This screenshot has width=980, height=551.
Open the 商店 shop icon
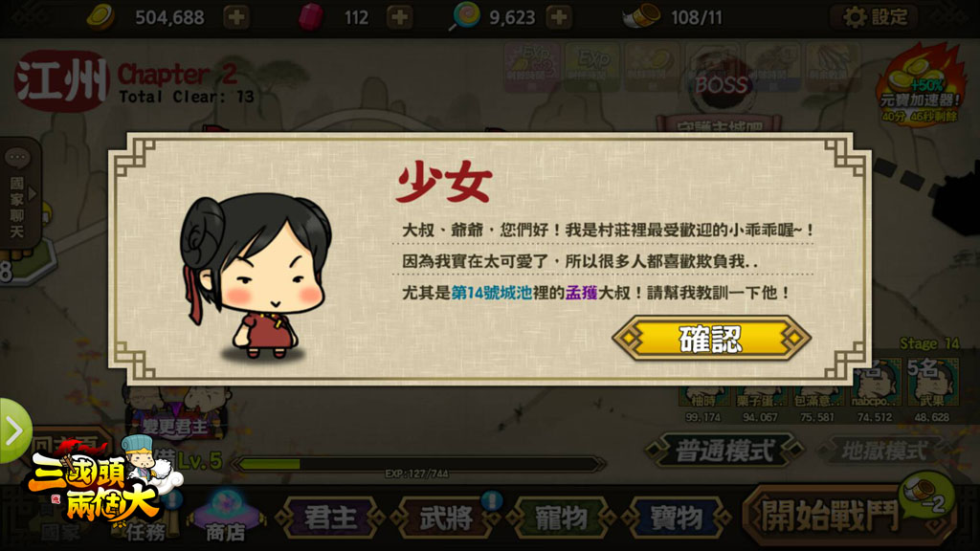(226, 516)
